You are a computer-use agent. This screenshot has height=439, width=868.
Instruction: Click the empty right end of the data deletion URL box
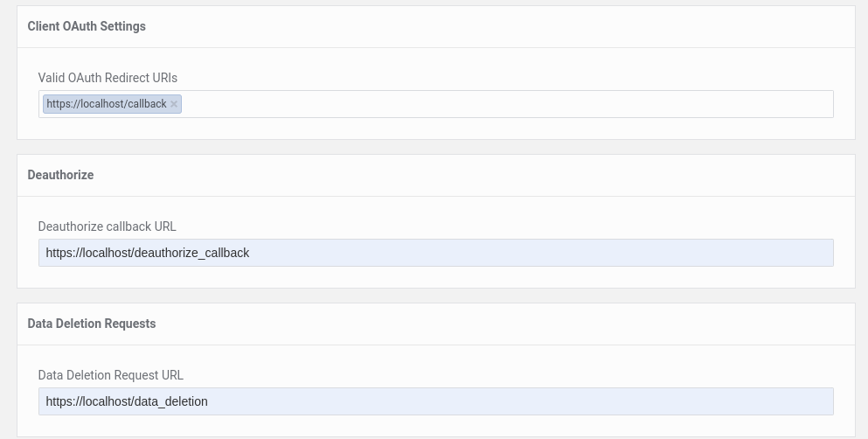pyautogui.click(x=787, y=401)
